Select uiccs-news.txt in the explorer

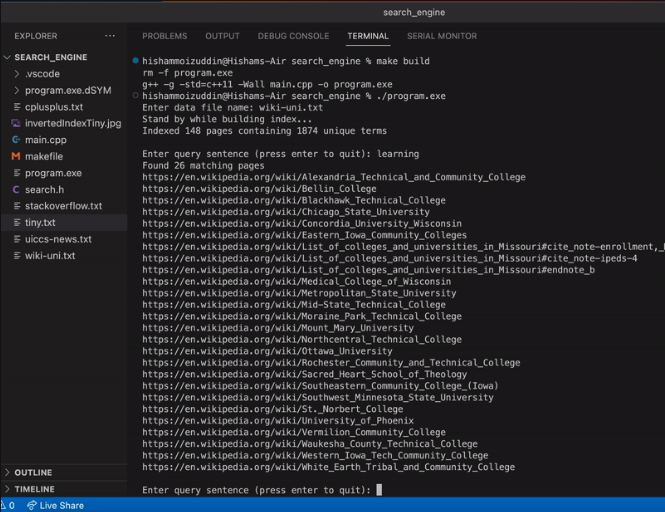tap(58, 239)
